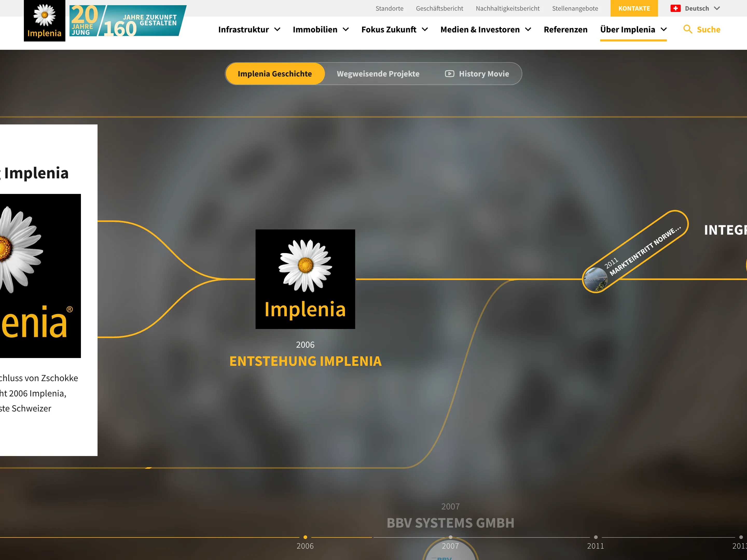
Task: Select the Implenia Geschichte tab
Action: (275, 74)
